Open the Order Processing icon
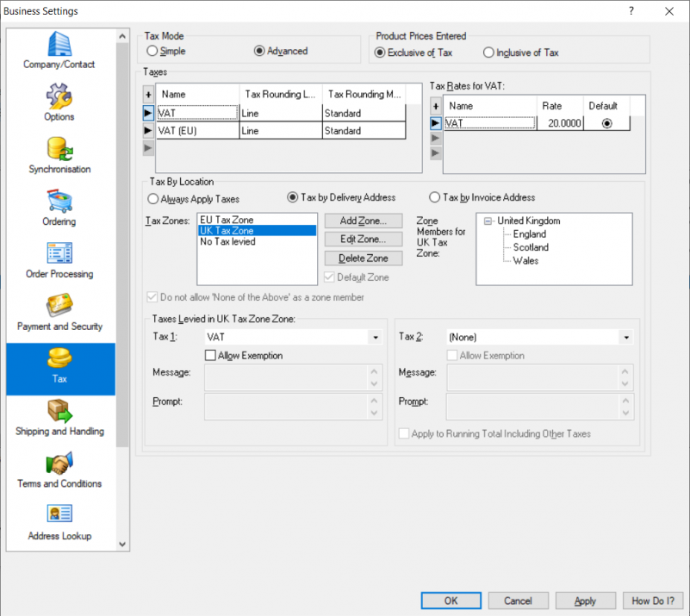Screen dimensions: 690x616 tap(59, 253)
